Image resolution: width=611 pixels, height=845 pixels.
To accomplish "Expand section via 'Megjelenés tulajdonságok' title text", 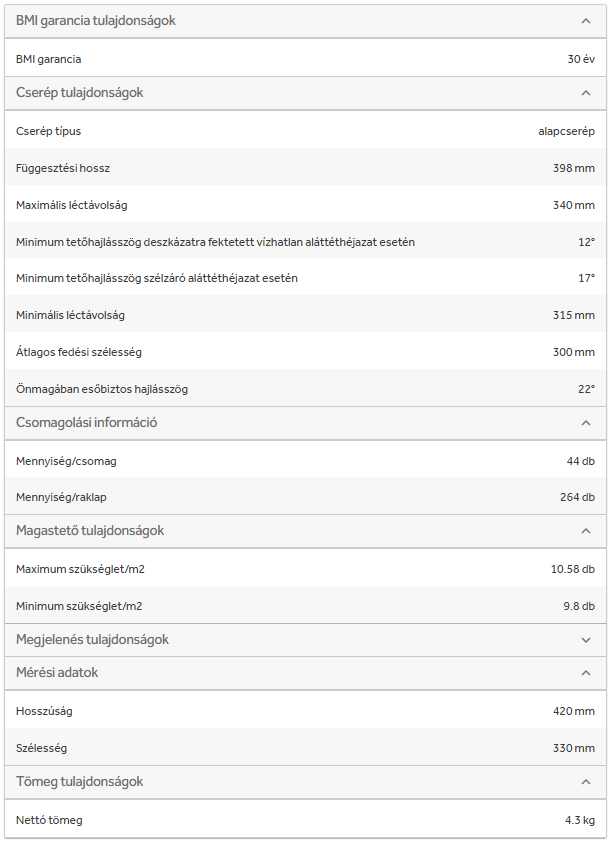I will coord(92,640).
